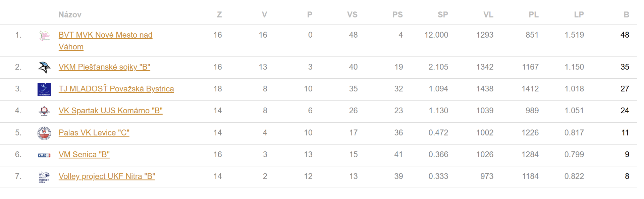This screenshot has width=644, height=199.
Task: Click the TJ Mladosť blue square logo
Action: (x=44, y=89)
